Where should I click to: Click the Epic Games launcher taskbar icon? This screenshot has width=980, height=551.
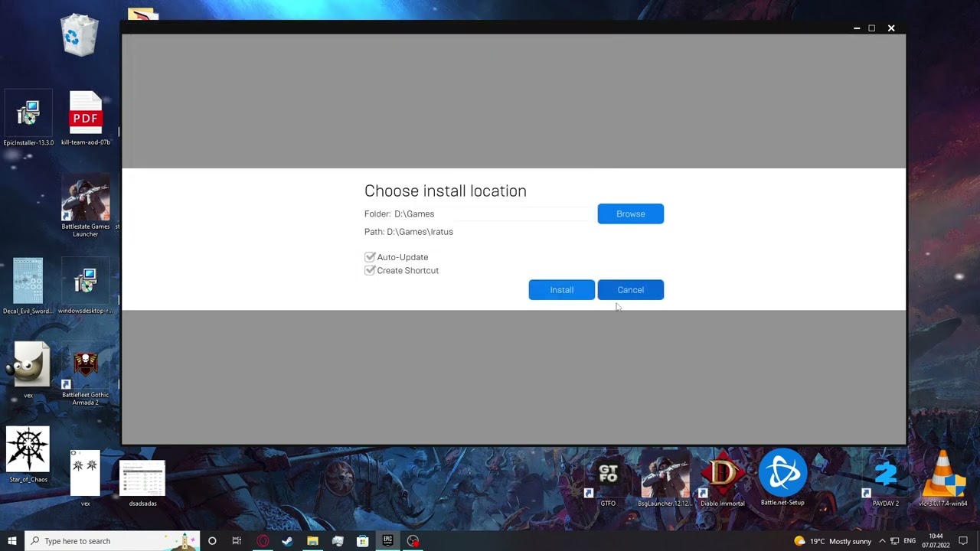point(388,541)
